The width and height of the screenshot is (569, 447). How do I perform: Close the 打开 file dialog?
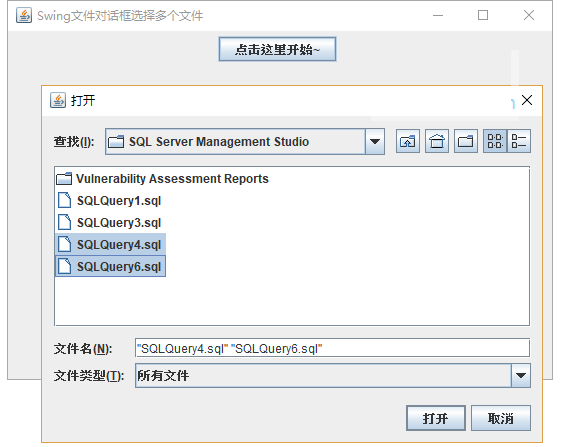pos(527,100)
